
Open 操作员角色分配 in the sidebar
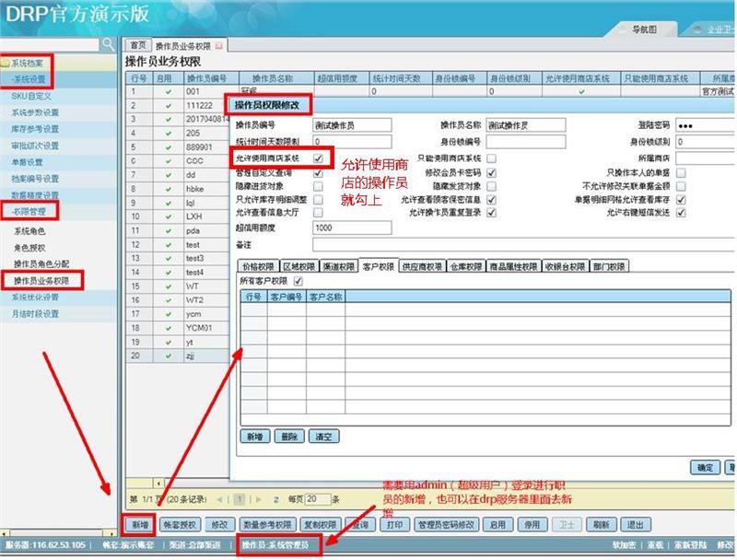[x=41, y=264]
